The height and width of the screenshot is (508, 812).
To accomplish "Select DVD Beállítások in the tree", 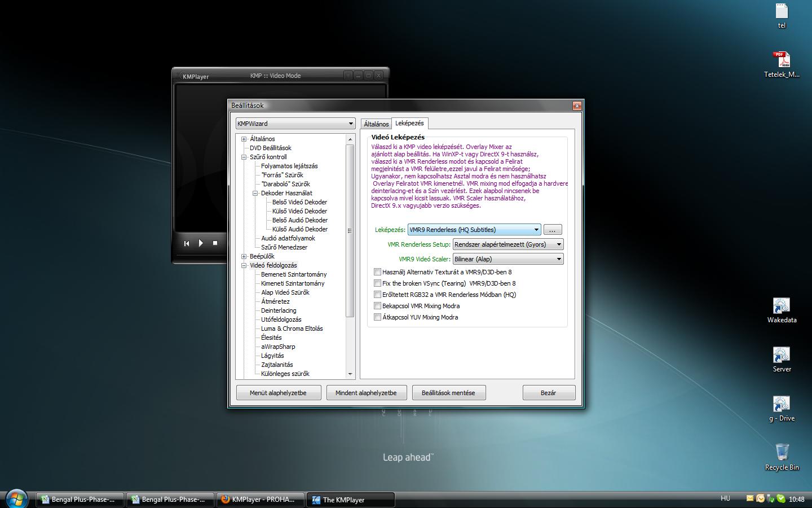I will [x=271, y=148].
